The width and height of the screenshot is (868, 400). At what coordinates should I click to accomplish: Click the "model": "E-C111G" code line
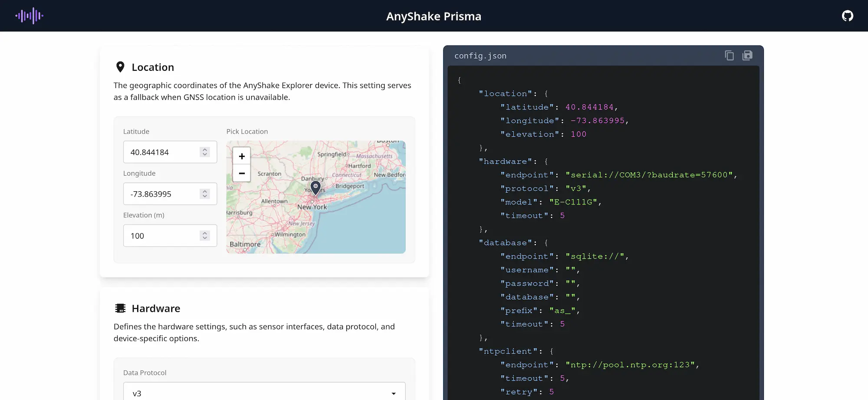tap(551, 202)
